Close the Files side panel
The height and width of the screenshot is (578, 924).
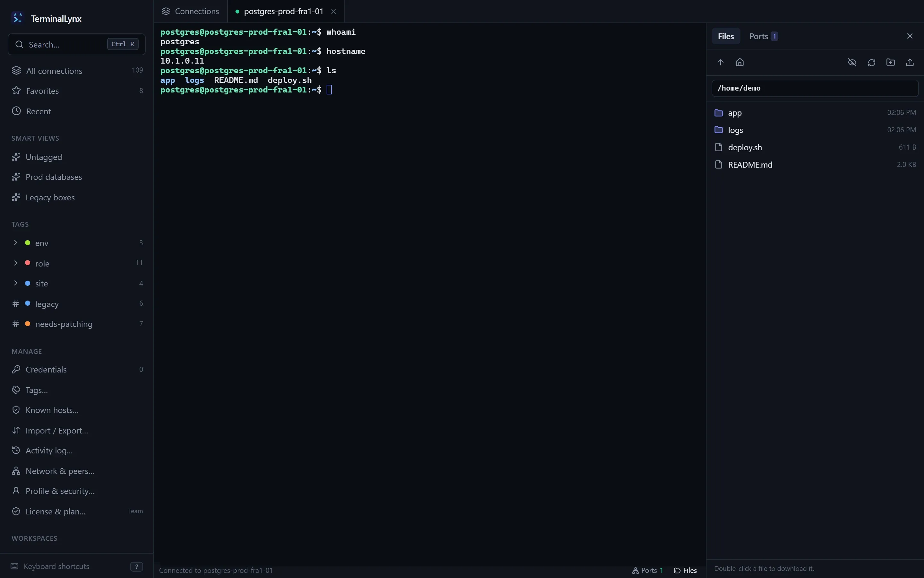pos(910,36)
